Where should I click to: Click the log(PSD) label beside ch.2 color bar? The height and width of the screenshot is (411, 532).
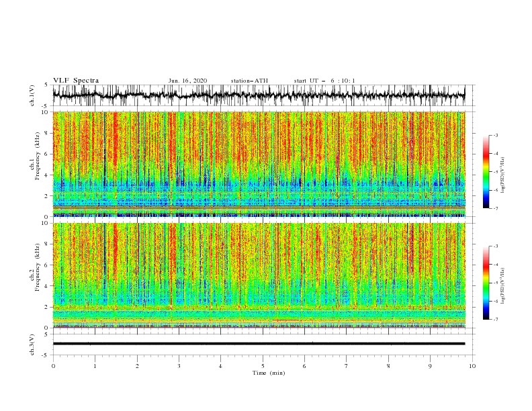point(503,286)
